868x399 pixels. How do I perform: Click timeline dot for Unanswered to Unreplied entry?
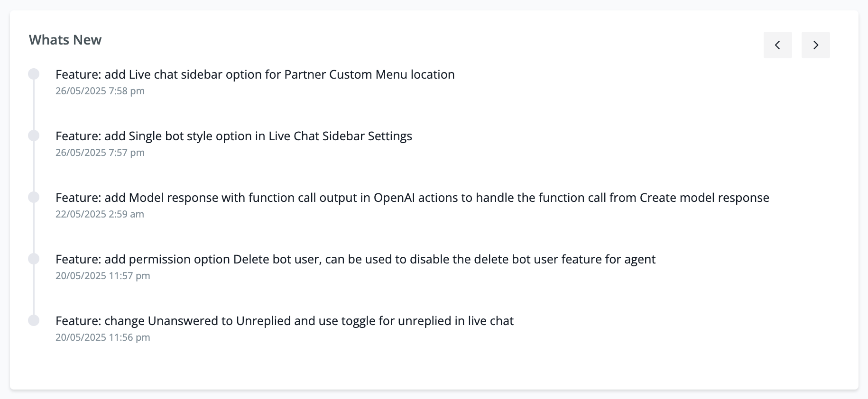[34, 320]
